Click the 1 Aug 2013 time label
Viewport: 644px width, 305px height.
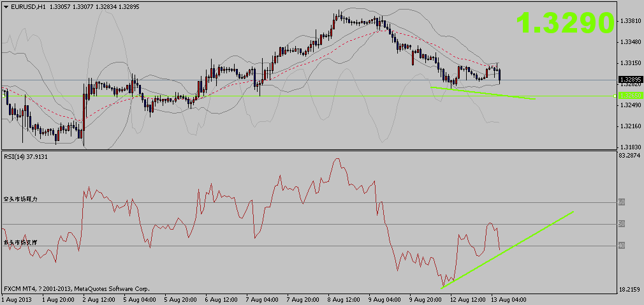[16, 299]
